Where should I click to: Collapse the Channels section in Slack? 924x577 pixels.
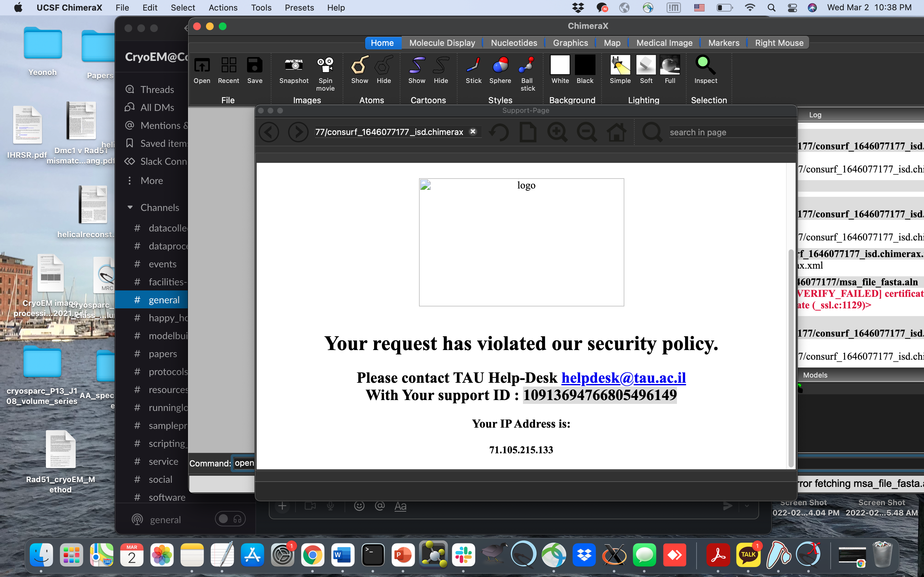(130, 207)
